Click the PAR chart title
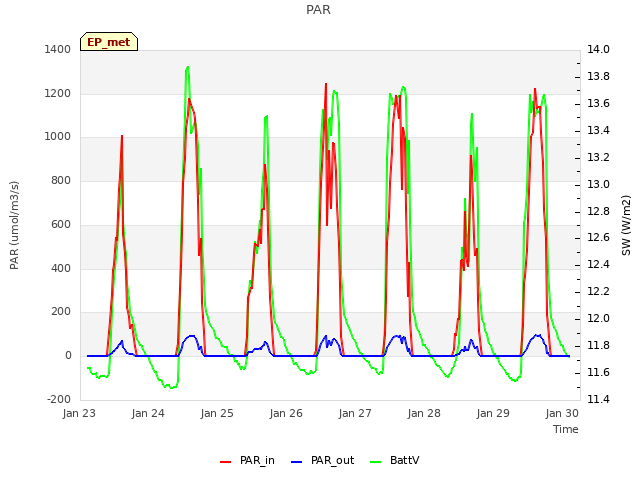The height and width of the screenshot is (480, 640). click(318, 10)
